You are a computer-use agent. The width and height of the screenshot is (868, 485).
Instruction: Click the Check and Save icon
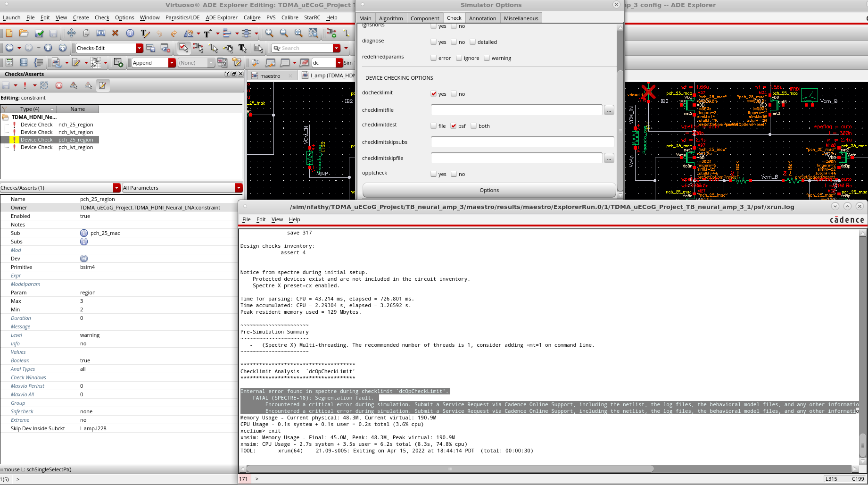(x=39, y=33)
